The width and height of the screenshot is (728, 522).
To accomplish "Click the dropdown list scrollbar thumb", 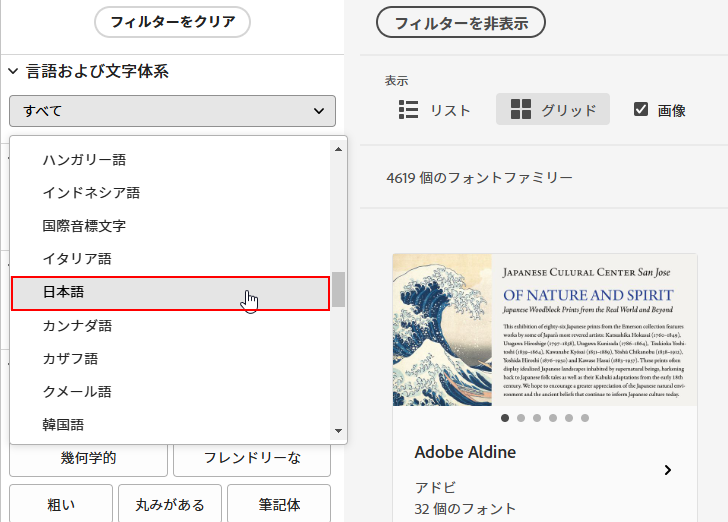I will [x=338, y=289].
